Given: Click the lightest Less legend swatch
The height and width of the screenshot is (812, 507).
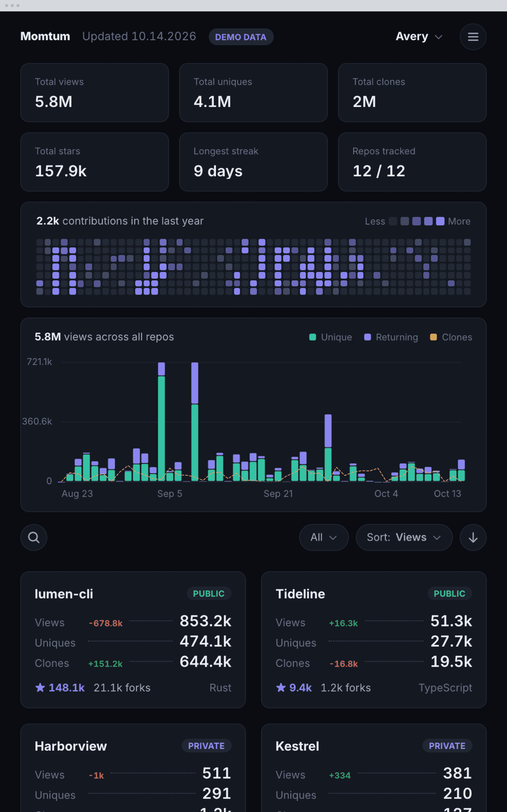Looking at the screenshot, I should pyautogui.click(x=393, y=221).
